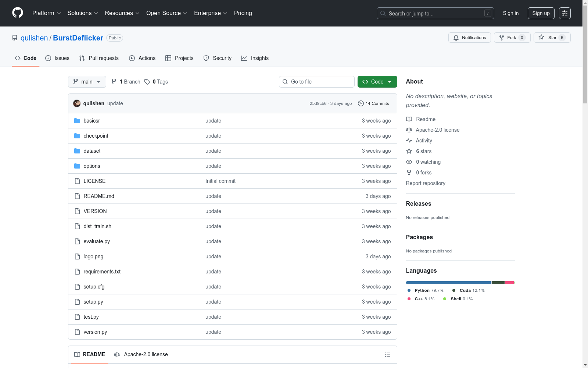Click the setup.cfg file icon
The height and width of the screenshot is (368, 588).
pyautogui.click(x=77, y=287)
